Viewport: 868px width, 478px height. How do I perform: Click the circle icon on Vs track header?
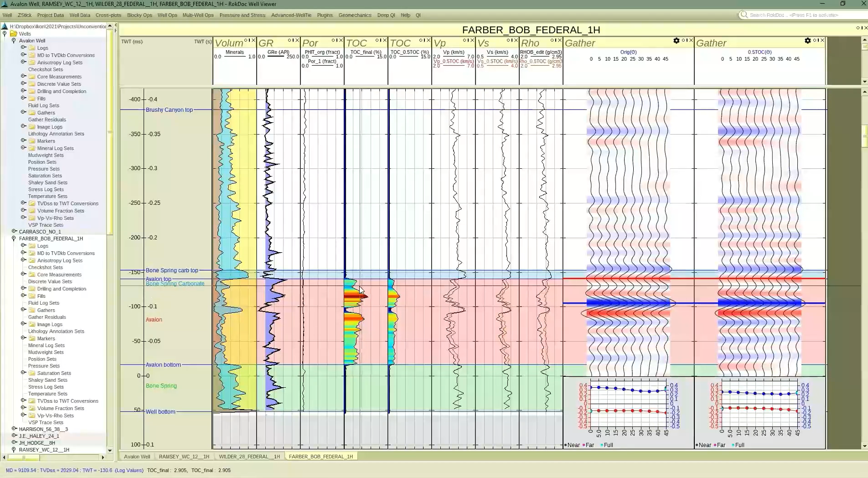(x=508, y=40)
